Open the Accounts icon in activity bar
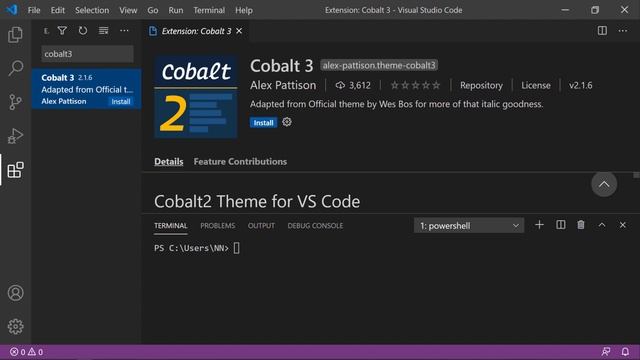The width and height of the screenshot is (640, 360). (16, 293)
